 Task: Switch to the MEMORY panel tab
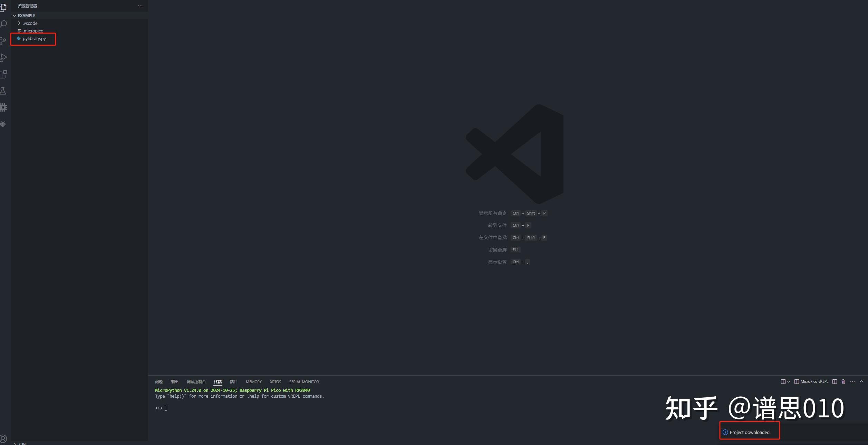click(254, 381)
